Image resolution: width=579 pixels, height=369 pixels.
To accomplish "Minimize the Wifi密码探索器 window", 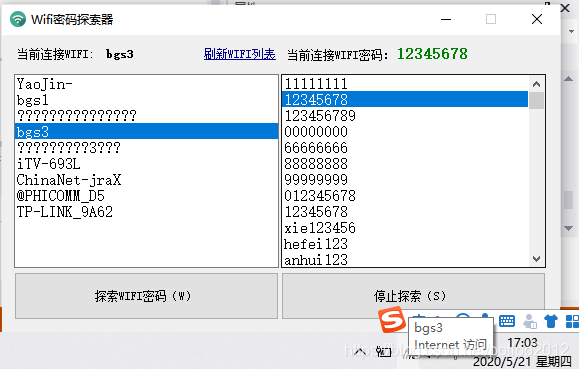I will click(446, 19).
